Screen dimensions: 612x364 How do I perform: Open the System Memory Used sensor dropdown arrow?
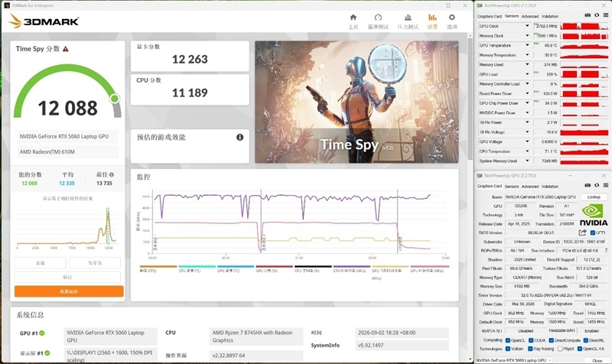[527, 161]
